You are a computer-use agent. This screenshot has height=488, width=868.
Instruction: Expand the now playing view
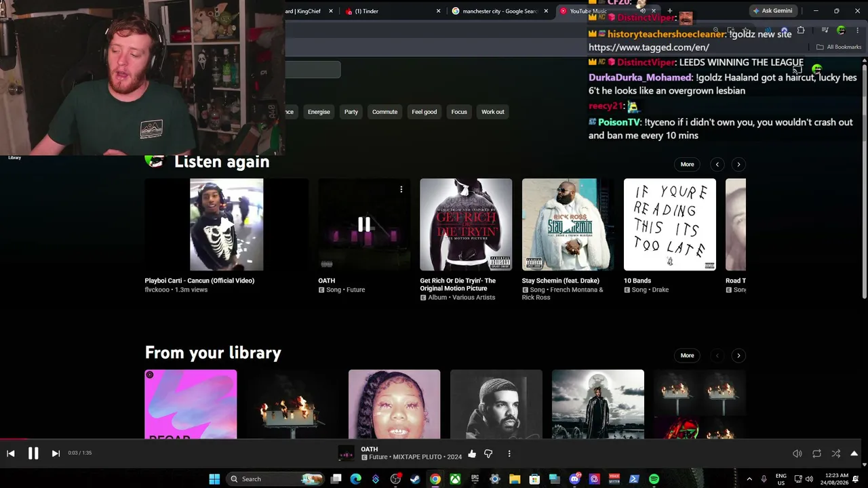tap(854, 453)
